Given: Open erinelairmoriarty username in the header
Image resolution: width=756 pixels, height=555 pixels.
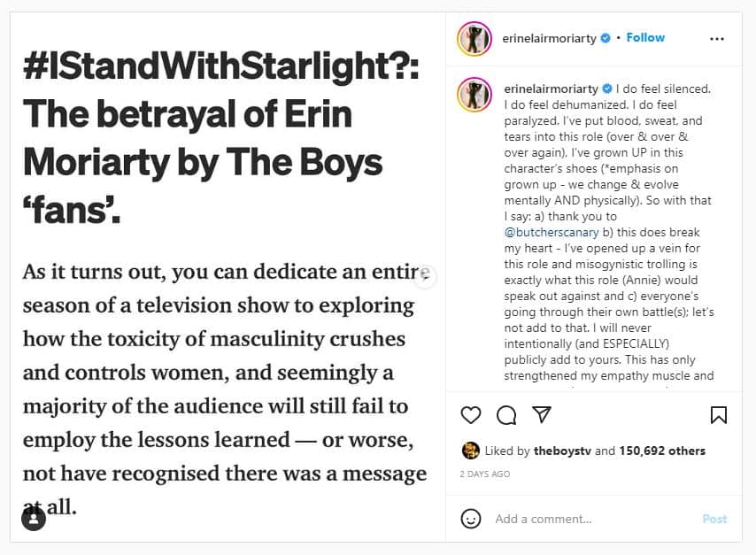Looking at the screenshot, I should pyautogui.click(x=549, y=38).
